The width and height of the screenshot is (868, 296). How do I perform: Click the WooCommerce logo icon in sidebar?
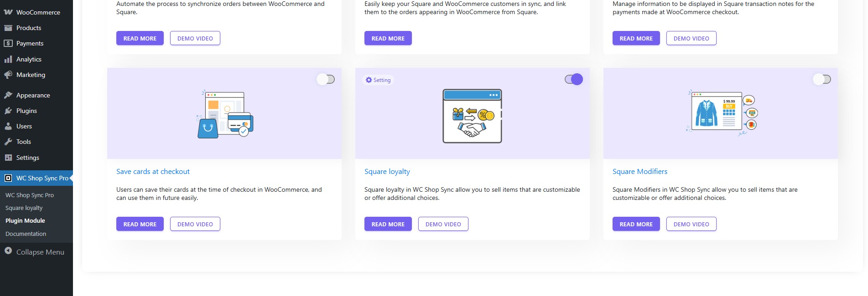[x=8, y=12]
